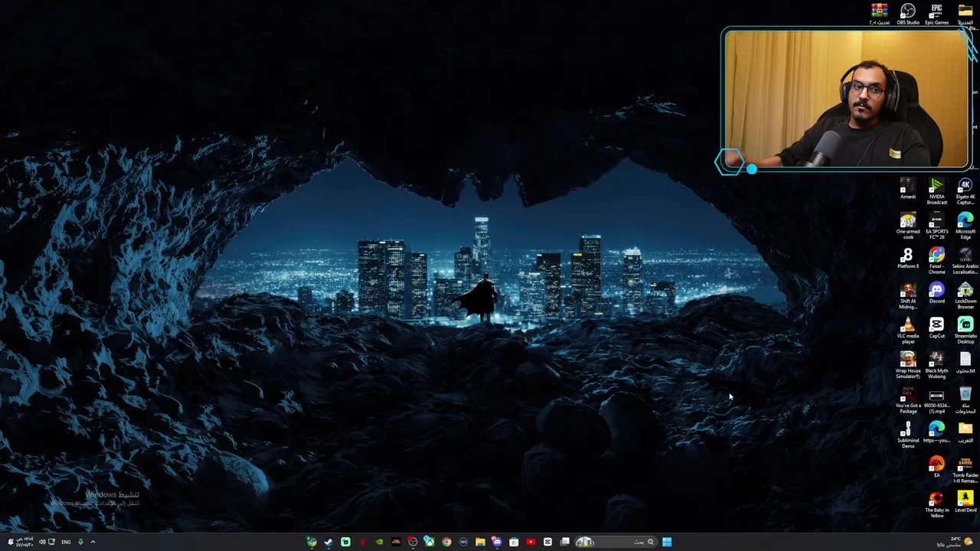Open the Level Devil shortcut
The height and width of the screenshot is (551, 980).
tap(965, 504)
